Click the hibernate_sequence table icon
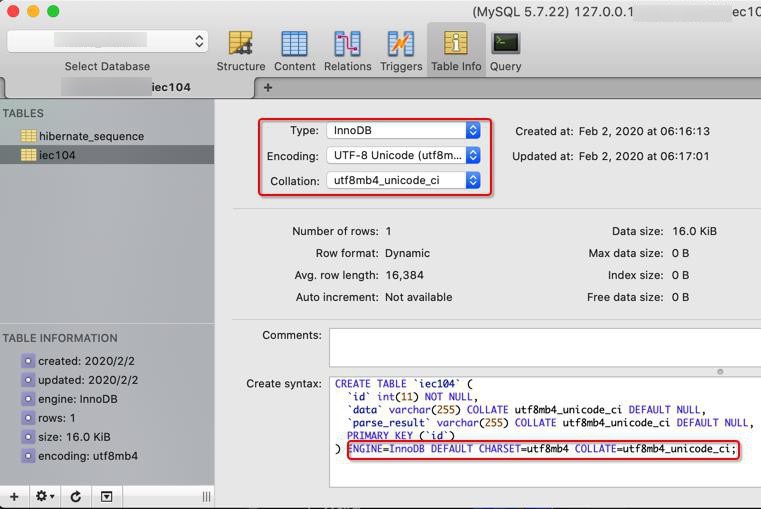 28,136
